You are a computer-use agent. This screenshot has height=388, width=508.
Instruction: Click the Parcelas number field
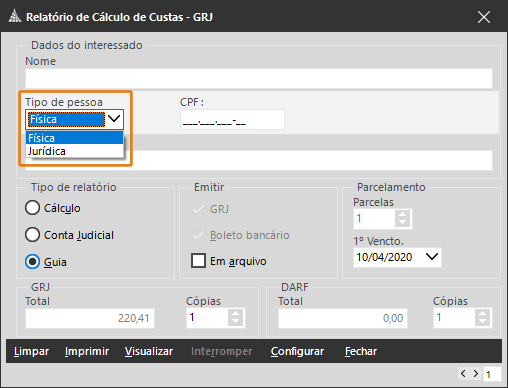[375, 219]
